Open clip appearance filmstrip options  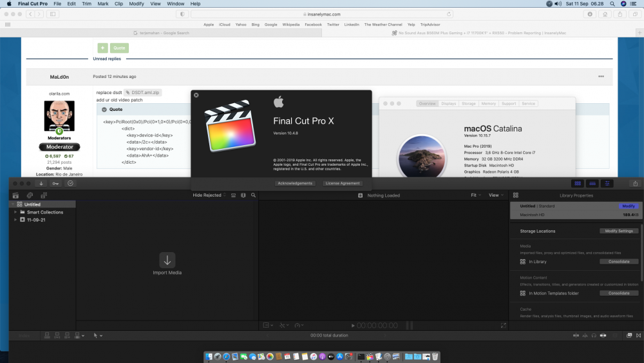coord(243,195)
